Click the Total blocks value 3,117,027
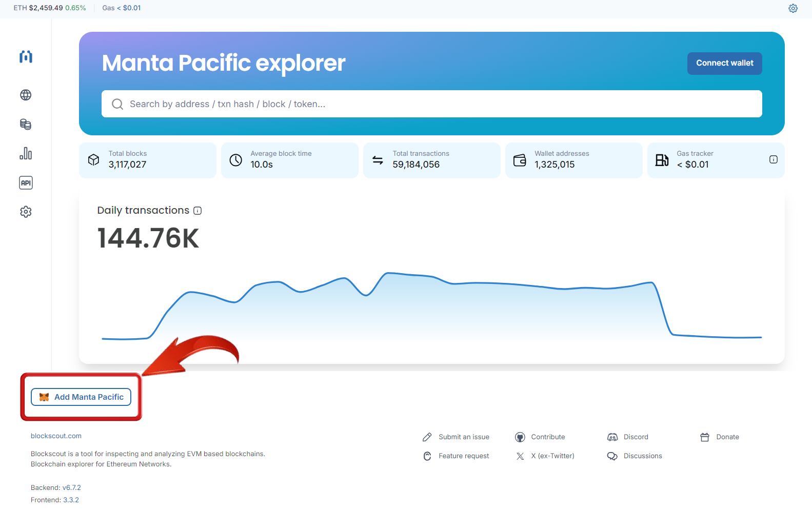Viewport: 812px width, 512px height. click(127, 165)
